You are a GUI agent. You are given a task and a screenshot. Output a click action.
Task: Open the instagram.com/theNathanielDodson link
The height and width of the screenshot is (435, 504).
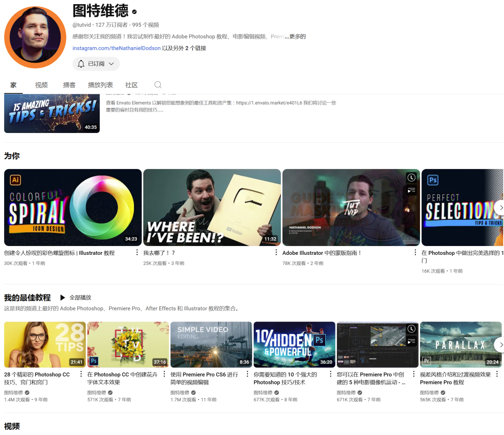coord(116,48)
